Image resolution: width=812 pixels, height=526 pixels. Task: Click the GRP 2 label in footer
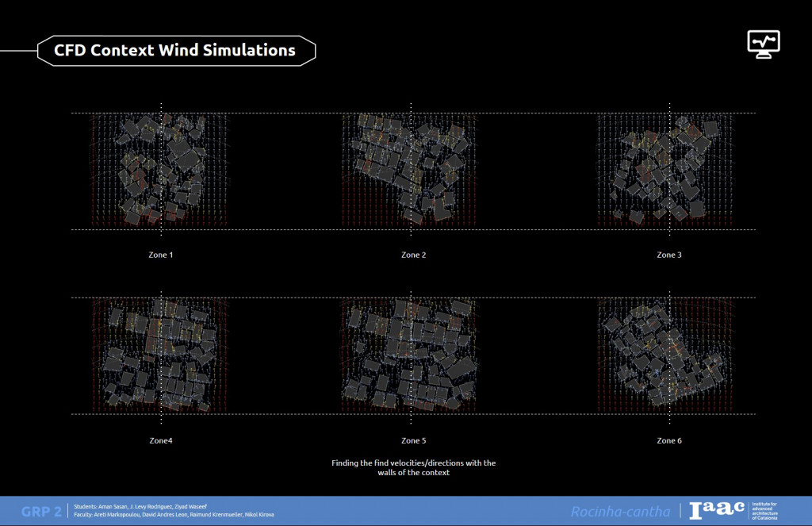[x=41, y=512]
